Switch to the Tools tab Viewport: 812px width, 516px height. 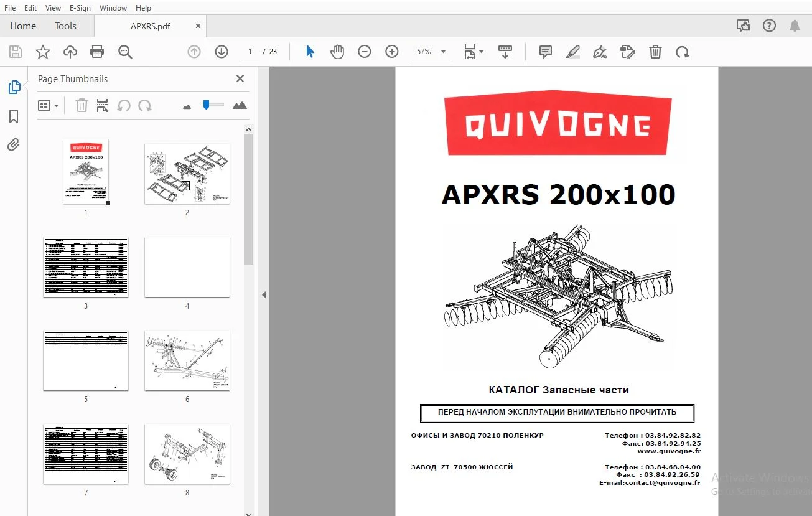pos(65,26)
